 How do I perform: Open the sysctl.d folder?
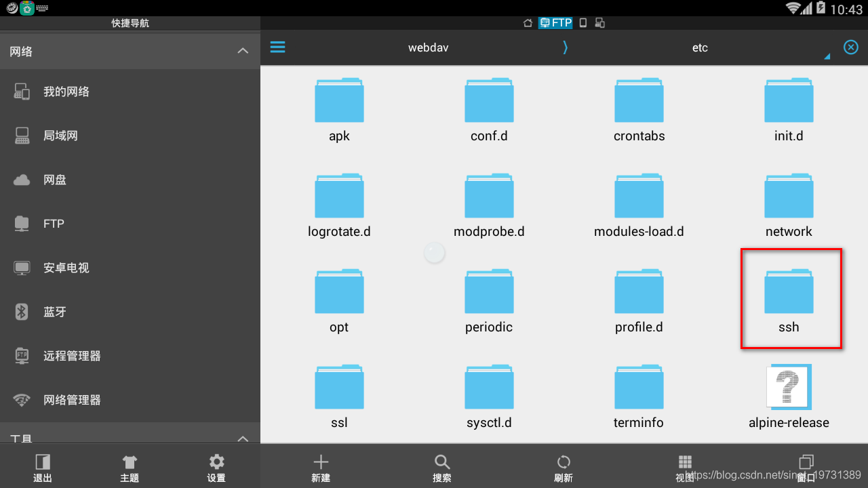489,396
